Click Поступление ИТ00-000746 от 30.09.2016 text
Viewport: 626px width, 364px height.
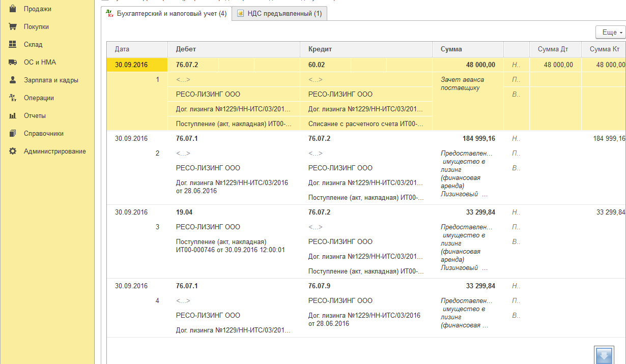click(x=231, y=246)
